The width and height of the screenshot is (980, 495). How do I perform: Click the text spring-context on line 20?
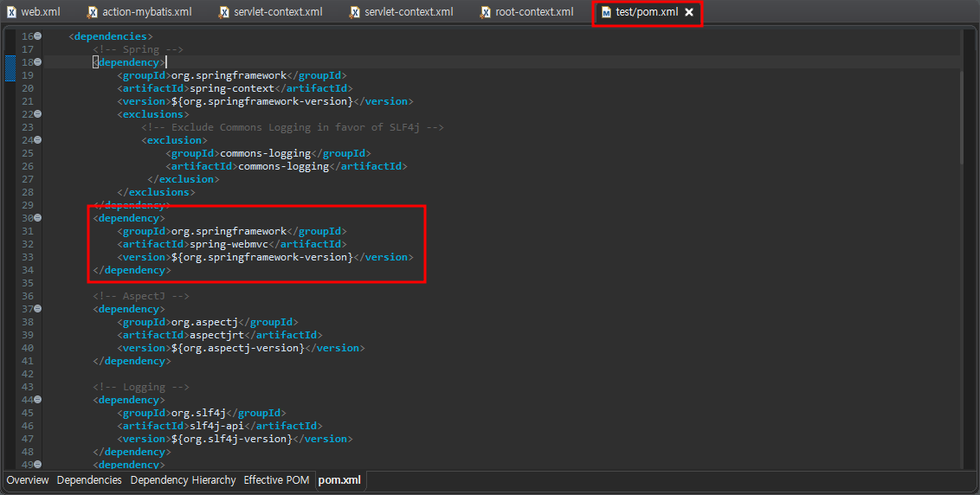[x=232, y=88]
